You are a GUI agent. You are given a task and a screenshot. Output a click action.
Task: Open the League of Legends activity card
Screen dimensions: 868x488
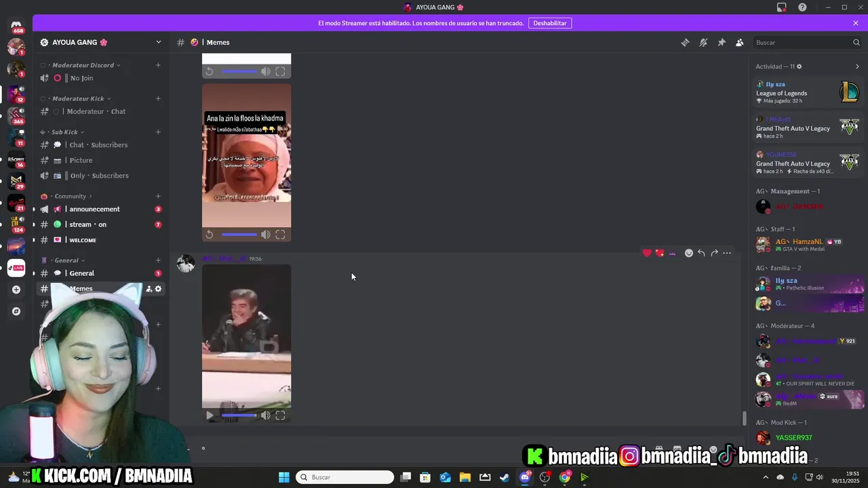[808, 93]
